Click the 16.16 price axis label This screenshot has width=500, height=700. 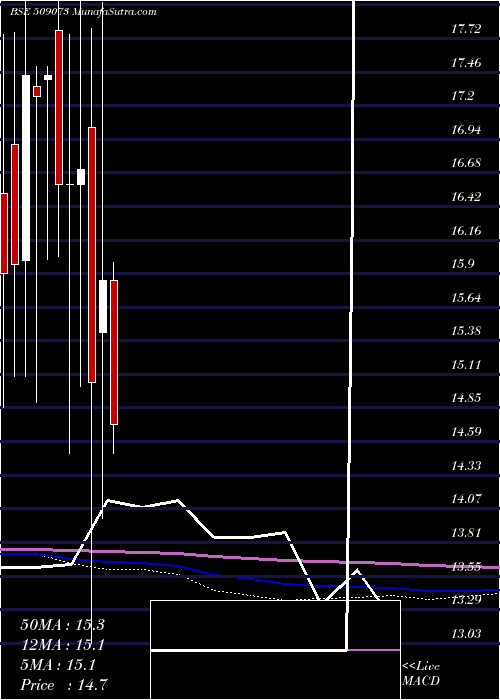[466, 231]
